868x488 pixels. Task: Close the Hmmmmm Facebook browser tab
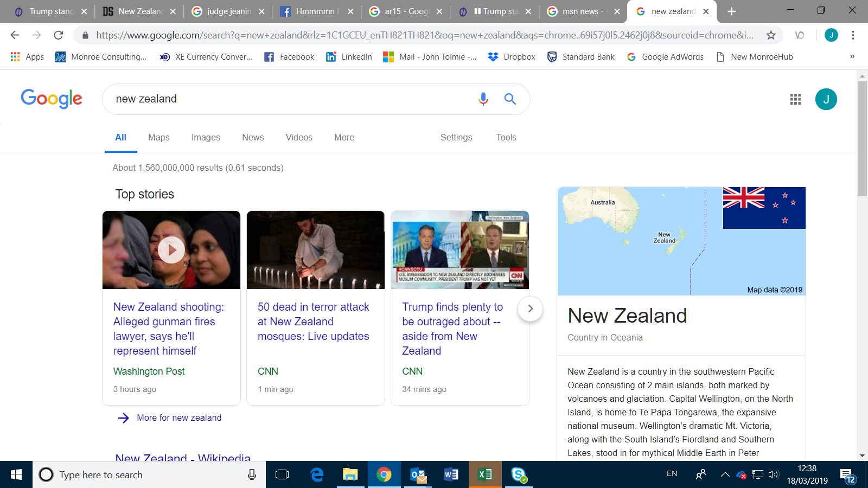[x=350, y=11]
